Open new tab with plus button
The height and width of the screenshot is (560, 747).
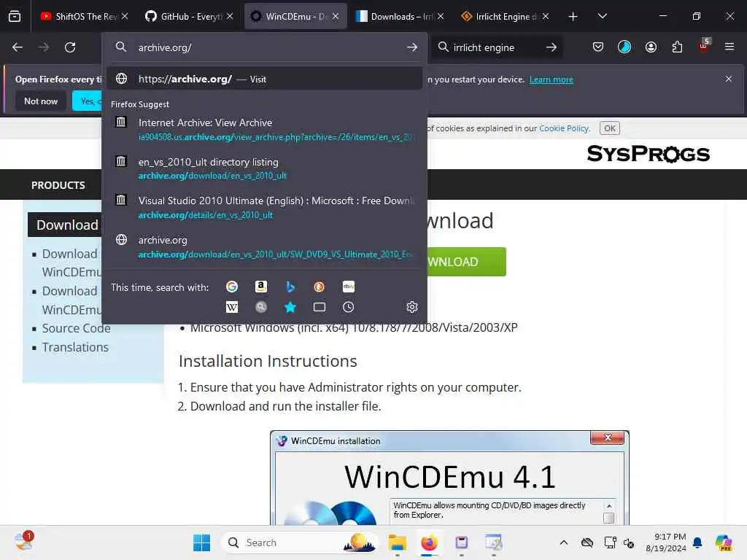[x=573, y=17]
